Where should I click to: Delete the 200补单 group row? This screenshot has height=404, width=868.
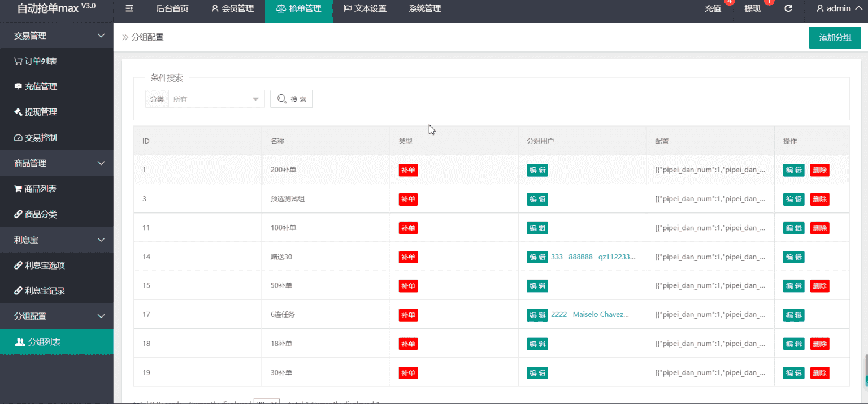coord(819,170)
